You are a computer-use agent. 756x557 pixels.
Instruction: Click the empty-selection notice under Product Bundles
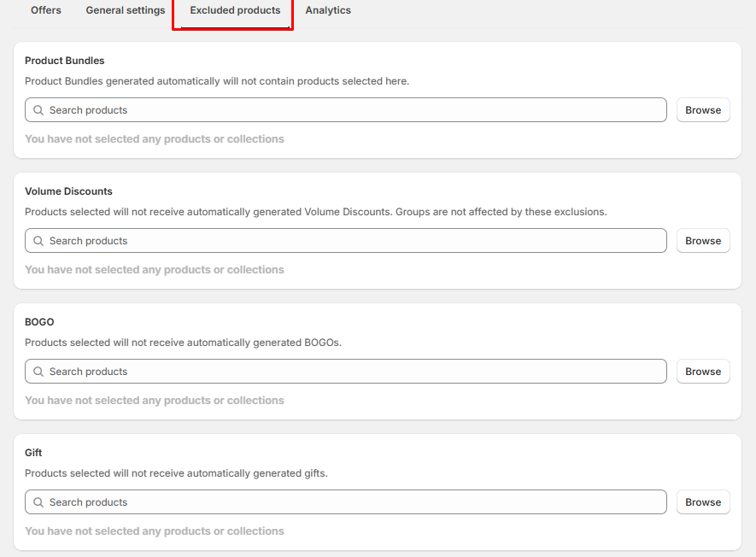click(155, 139)
